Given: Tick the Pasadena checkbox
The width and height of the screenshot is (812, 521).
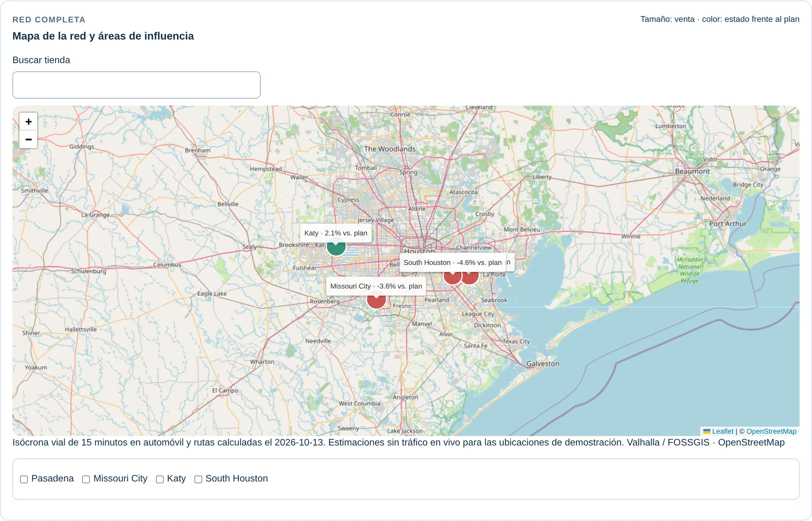Looking at the screenshot, I should click(24, 479).
